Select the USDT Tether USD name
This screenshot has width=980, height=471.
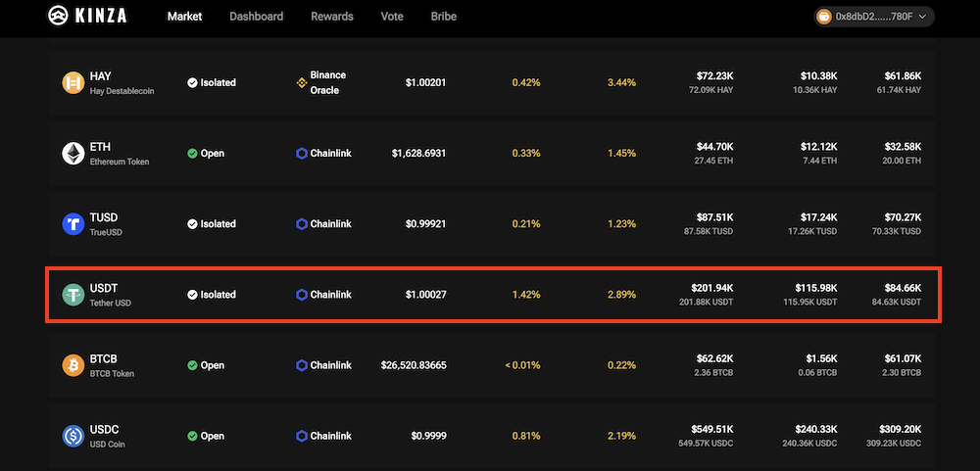coord(110,294)
